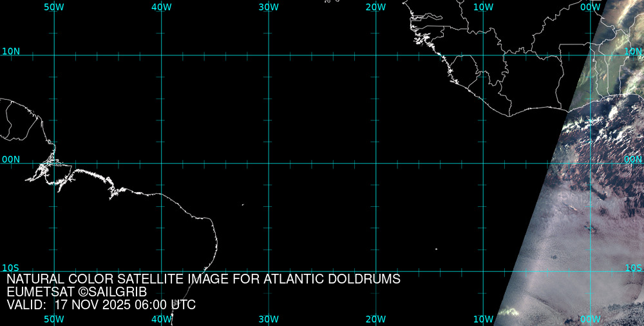
Task: Click the 20W longitude label at top
Action: pyautogui.click(x=375, y=7)
